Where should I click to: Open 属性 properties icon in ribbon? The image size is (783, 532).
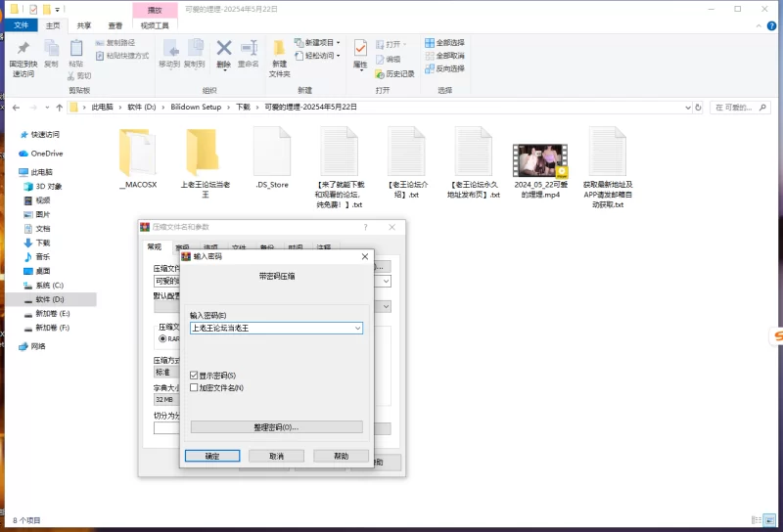[360, 49]
